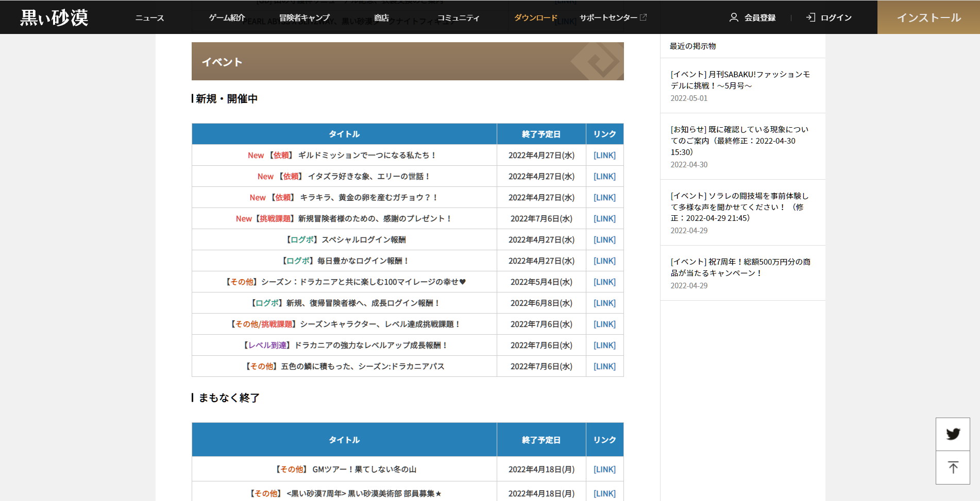The image size is (980, 501).
Task: Click 【レベル到達】ドラカニアの強力な title
Action: [344, 345]
